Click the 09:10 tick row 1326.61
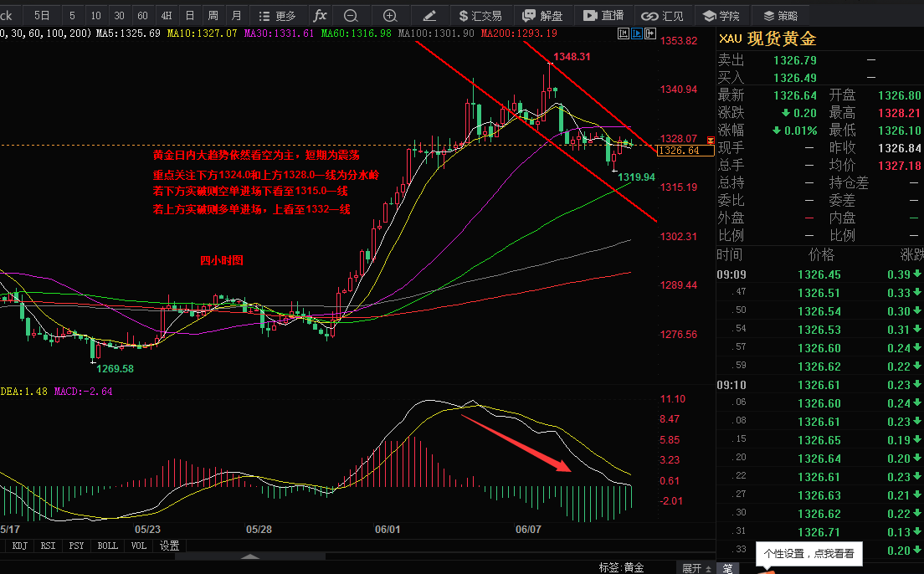Image resolution: width=924 pixels, height=574 pixels. pos(819,385)
